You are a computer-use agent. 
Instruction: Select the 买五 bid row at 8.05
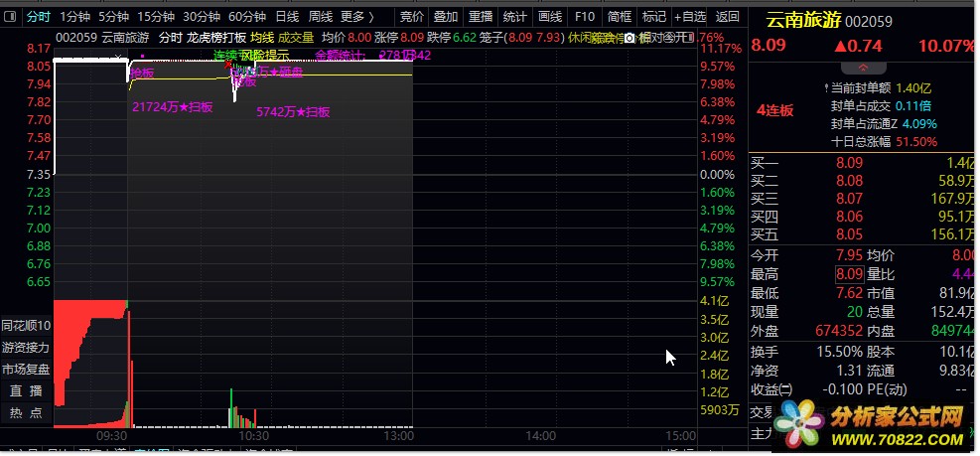tap(864, 235)
